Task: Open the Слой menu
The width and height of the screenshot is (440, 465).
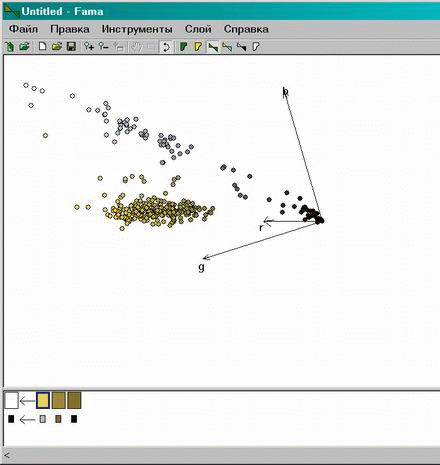Action: (198, 29)
